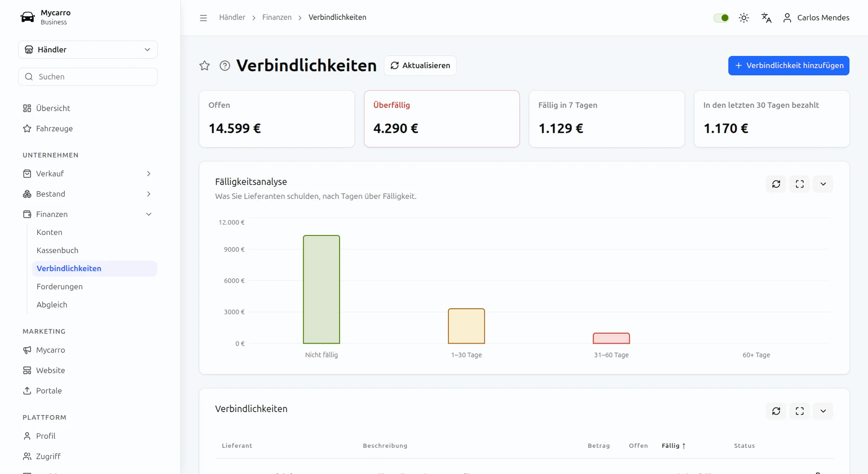Focus the Suchen search field
Image resolution: width=868 pixels, height=474 pixels.
pos(88,77)
